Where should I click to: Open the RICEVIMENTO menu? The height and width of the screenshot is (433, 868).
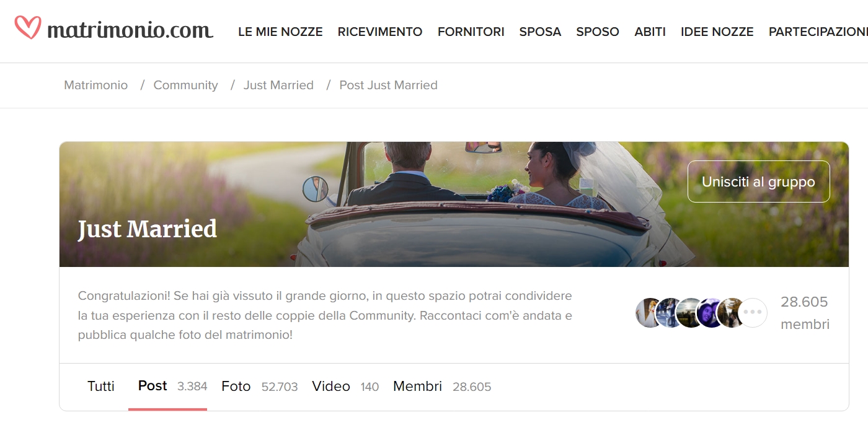point(380,32)
